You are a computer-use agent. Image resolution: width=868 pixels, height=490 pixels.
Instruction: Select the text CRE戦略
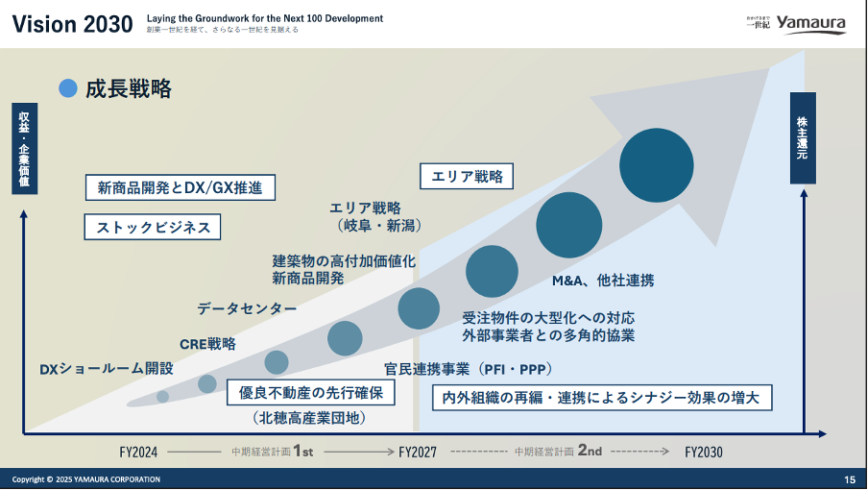click(x=207, y=344)
